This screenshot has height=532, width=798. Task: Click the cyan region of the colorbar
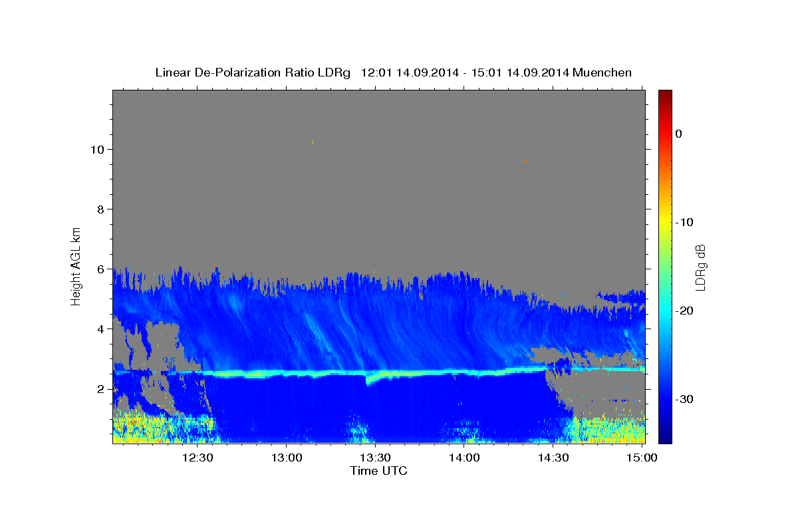pyautogui.click(x=664, y=311)
